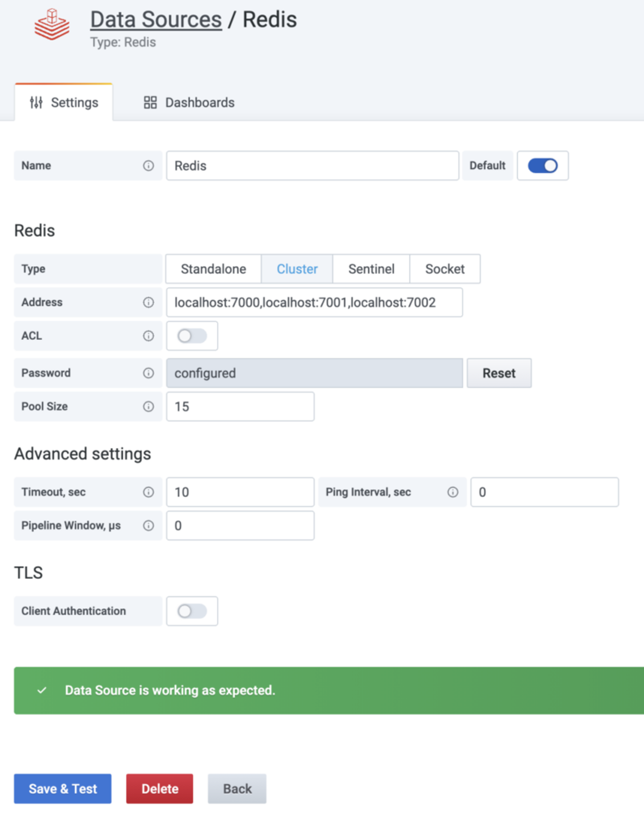
Task: Click info icon beside Ping Interval
Action: click(453, 492)
